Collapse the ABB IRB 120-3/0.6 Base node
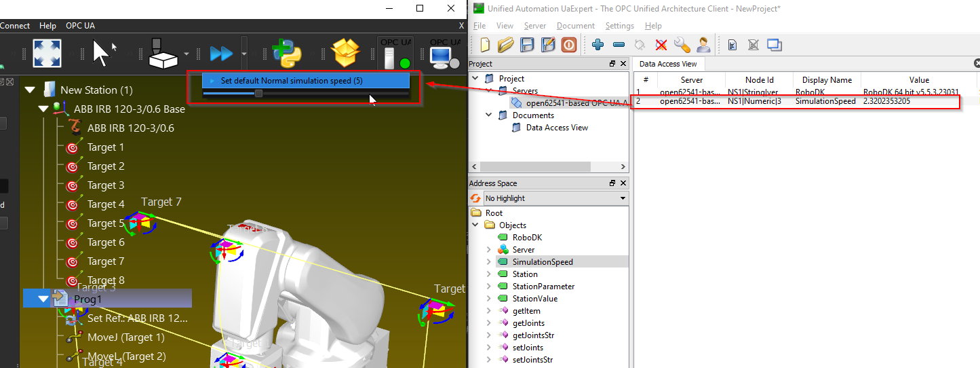This screenshot has width=980, height=368. (x=43, y=109)
